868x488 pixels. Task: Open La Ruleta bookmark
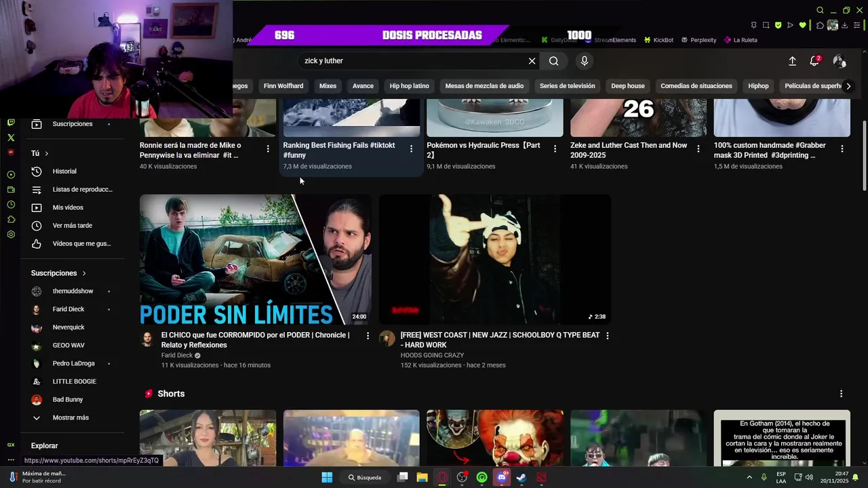point(741,40)
